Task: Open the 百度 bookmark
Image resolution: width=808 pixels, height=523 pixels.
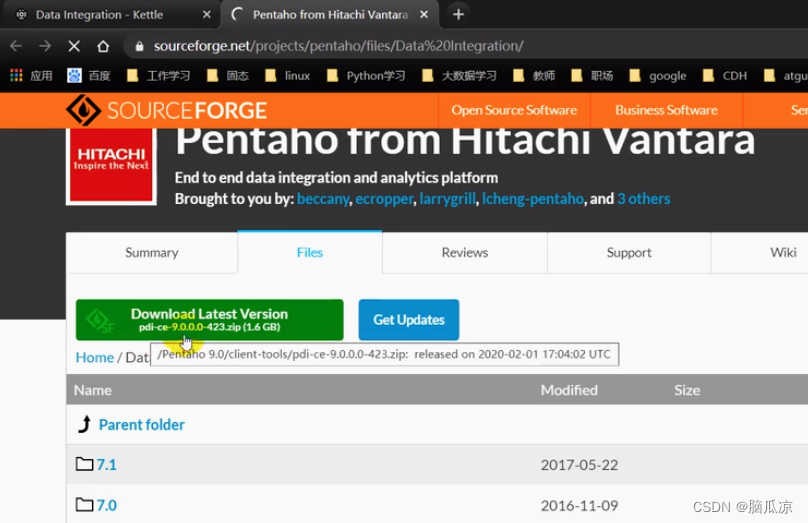Action: tap(89, 76)
